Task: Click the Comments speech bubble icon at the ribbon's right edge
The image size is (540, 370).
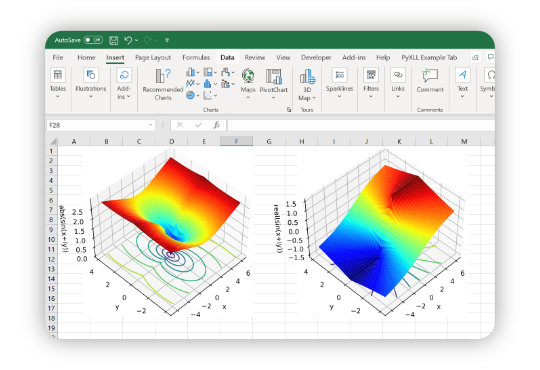Action: 490,57
